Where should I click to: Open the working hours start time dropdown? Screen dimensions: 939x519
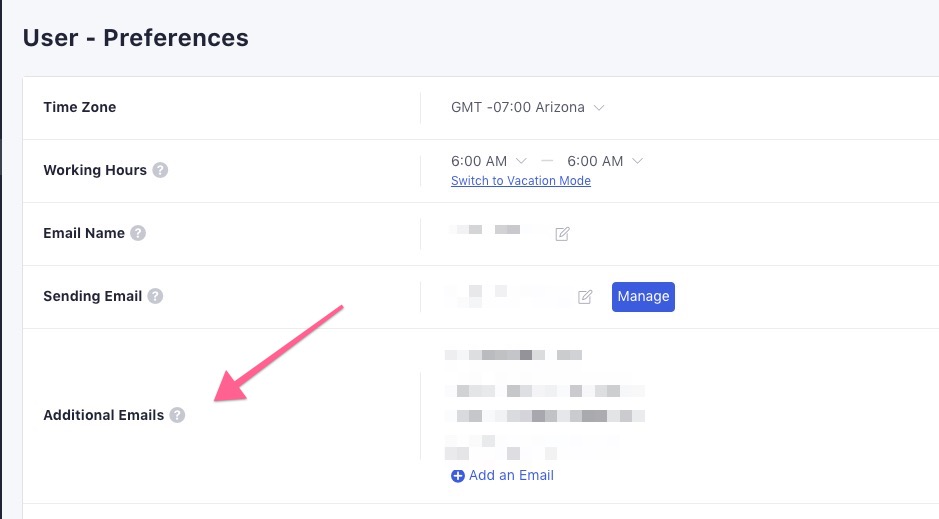[x=489, y=161]
